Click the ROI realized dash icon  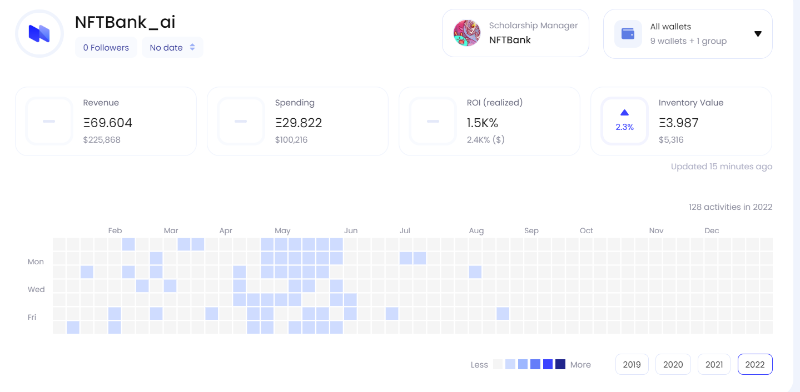[x=433, y=121]
